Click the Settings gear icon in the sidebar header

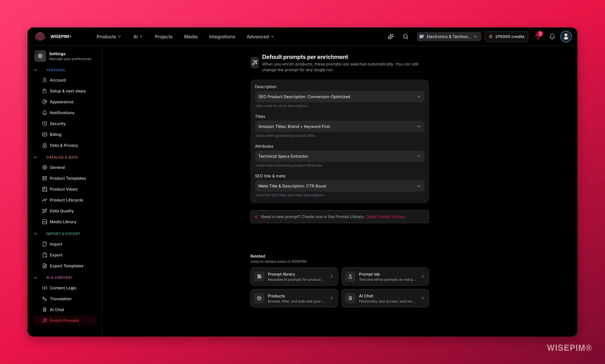[x=40, y=56]
